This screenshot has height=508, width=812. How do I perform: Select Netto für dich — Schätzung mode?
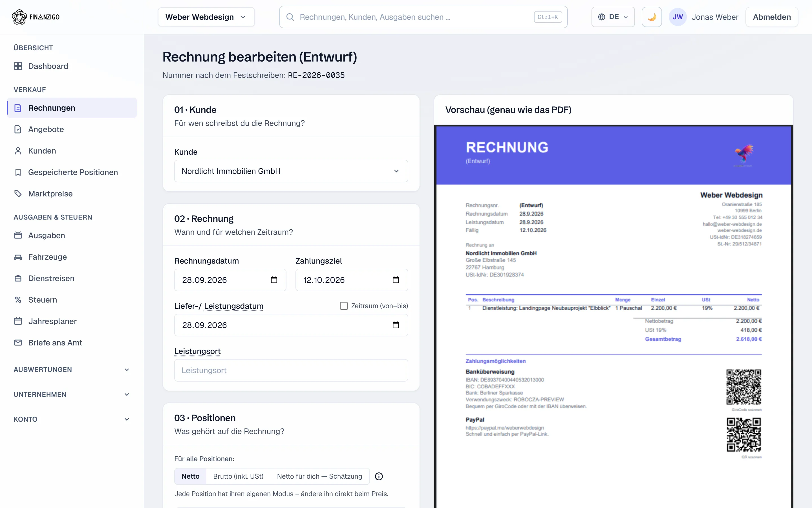(319, 476)
